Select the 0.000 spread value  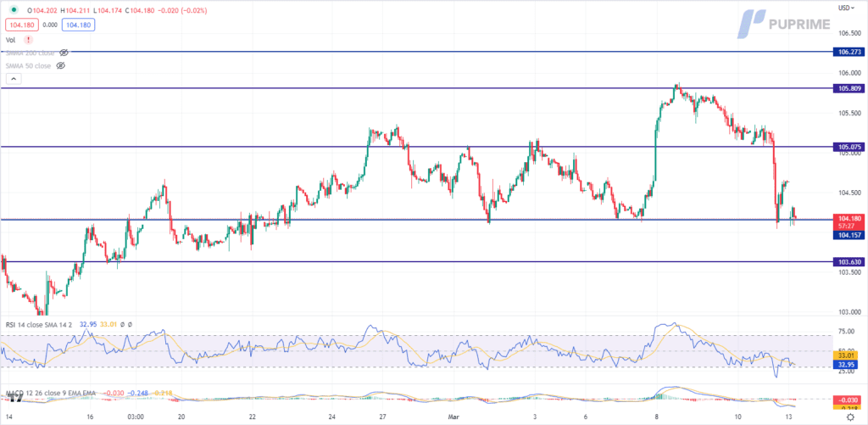point(50,25)
